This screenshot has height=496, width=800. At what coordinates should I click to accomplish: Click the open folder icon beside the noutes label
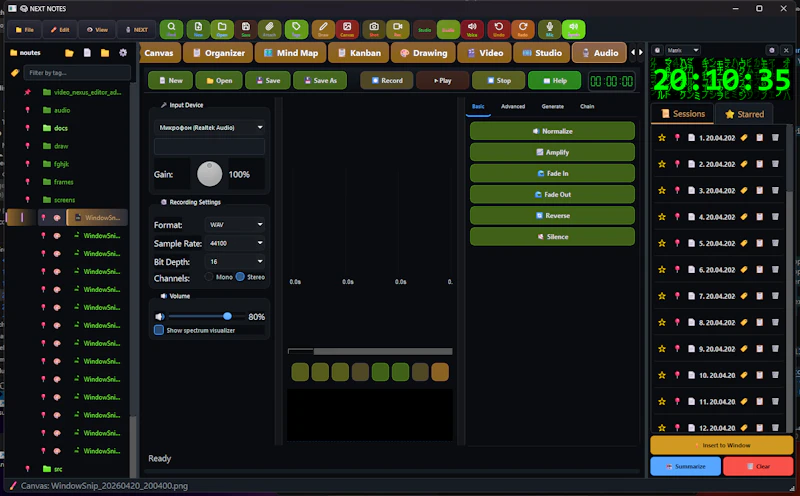tap(69, 53)
